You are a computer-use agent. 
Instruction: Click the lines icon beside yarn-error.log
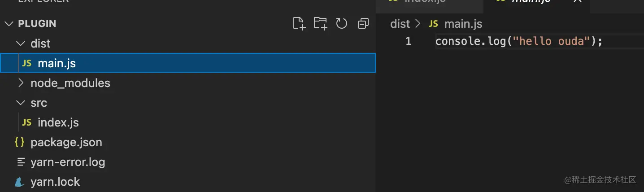pos(20,162)
